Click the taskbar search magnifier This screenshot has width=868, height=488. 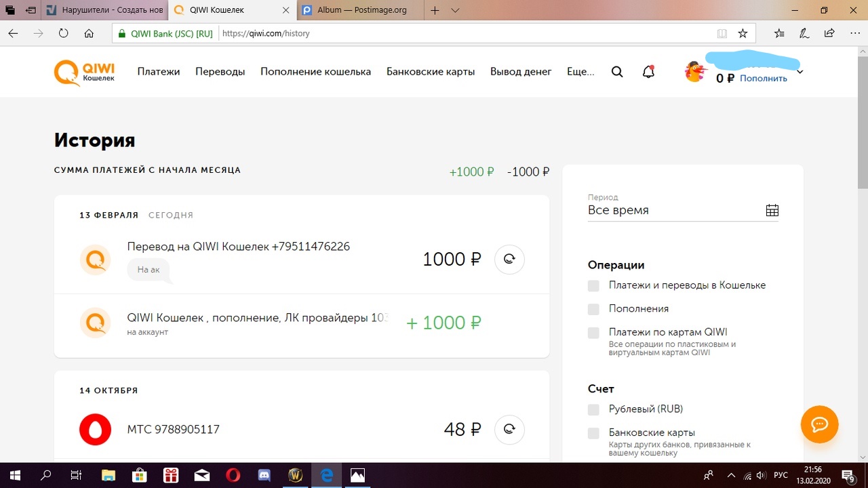[x=45, y=475]
